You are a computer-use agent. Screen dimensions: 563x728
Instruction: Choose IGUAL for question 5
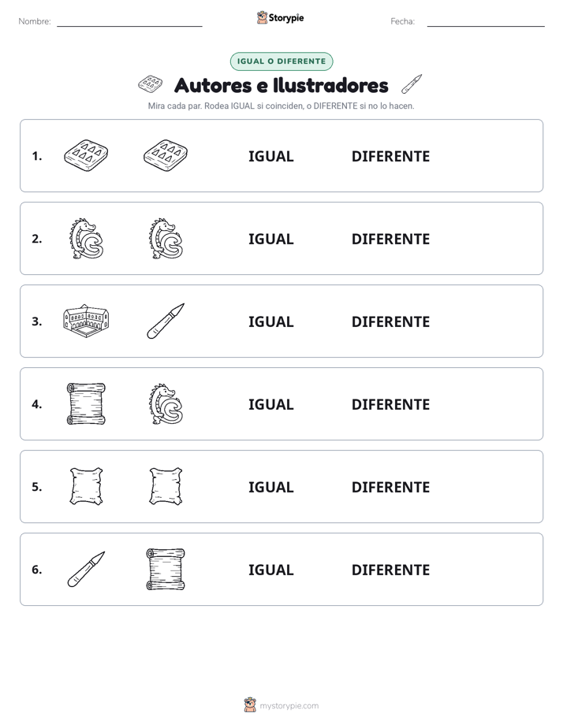[x=270, y=487]
